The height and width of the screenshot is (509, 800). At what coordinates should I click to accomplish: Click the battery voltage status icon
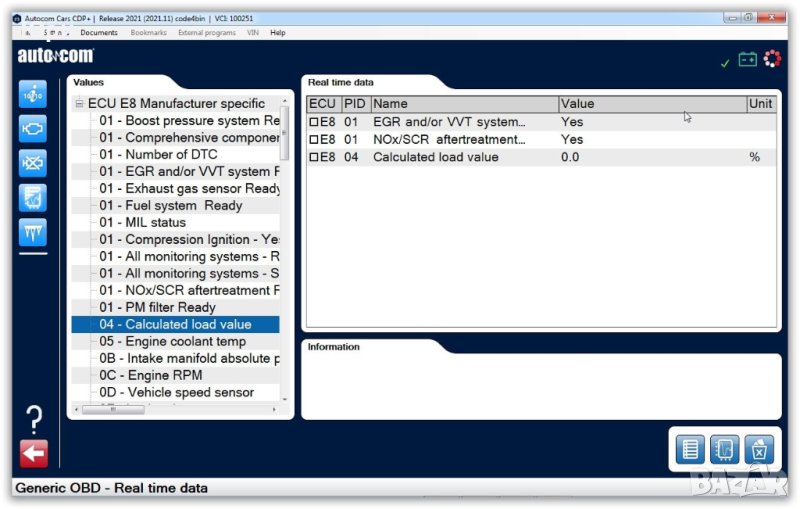pyautogui.click(x=747, y=60)
